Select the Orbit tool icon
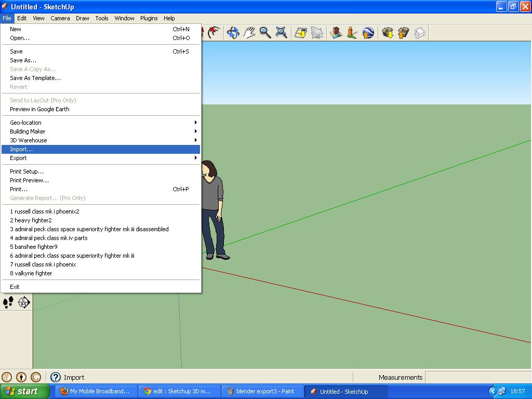 tap(233, 33)
